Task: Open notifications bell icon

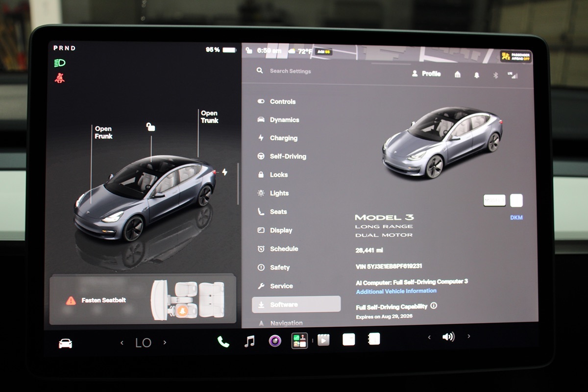Action: 476,75
